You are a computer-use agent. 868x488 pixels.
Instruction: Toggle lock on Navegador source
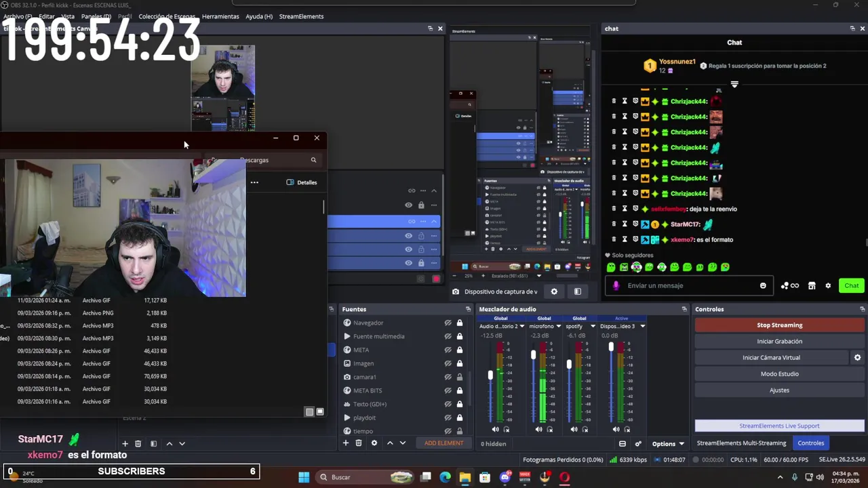(x=459, y=323)
